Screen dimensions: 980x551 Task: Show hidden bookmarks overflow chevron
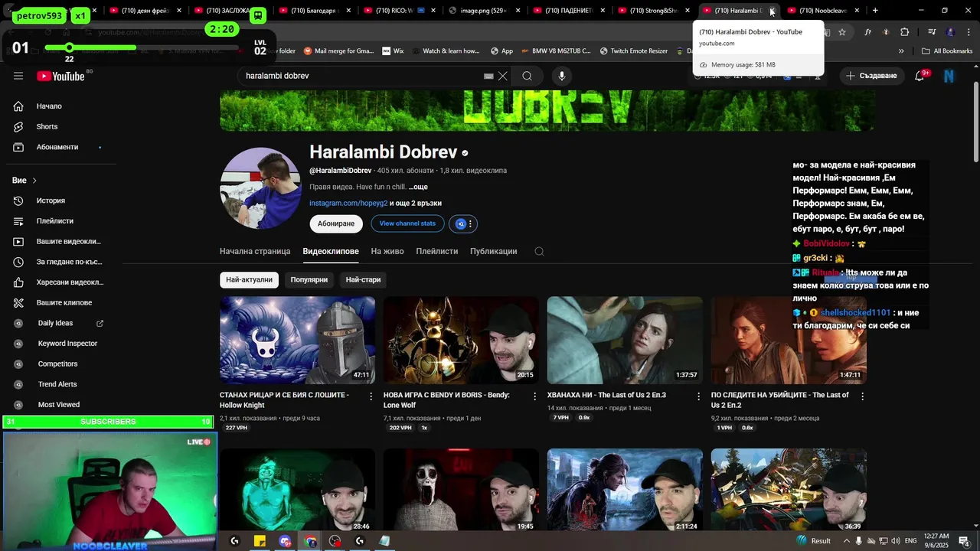tap(901, 51)
